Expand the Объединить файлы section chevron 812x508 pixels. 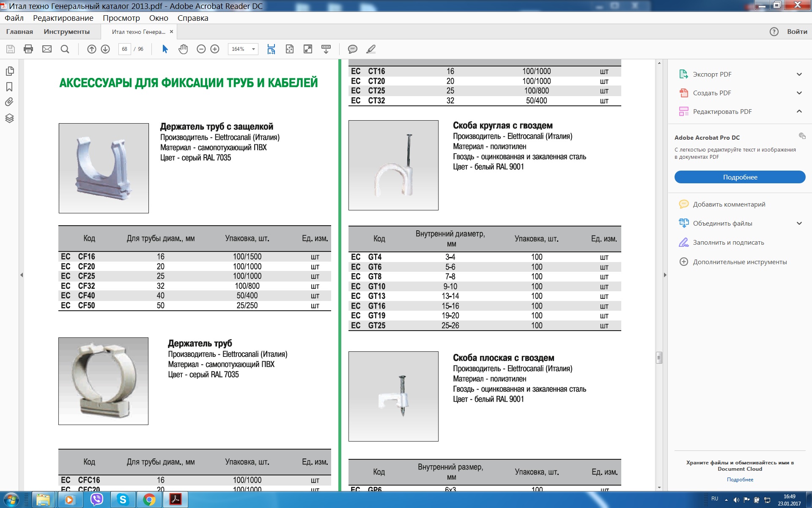click(x=799, y=224)
